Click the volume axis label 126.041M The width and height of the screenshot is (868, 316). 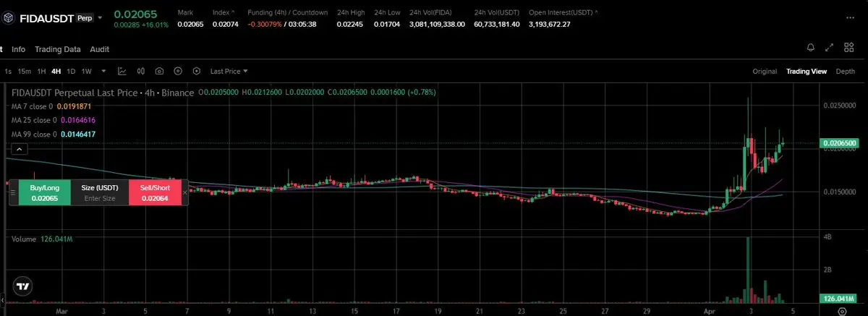[x=838, y=299]
